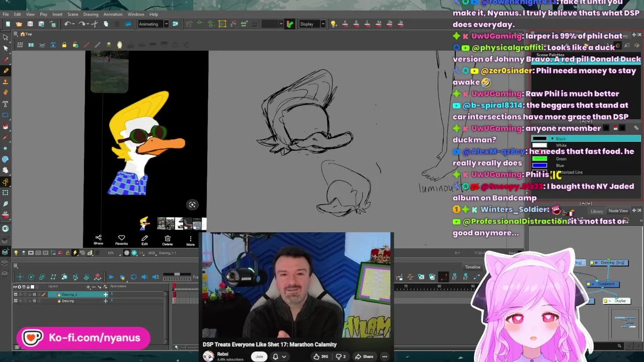Viewport: 644px width, 362px height.
Task: Add a layer with the plus button
Action: [89, 287]
